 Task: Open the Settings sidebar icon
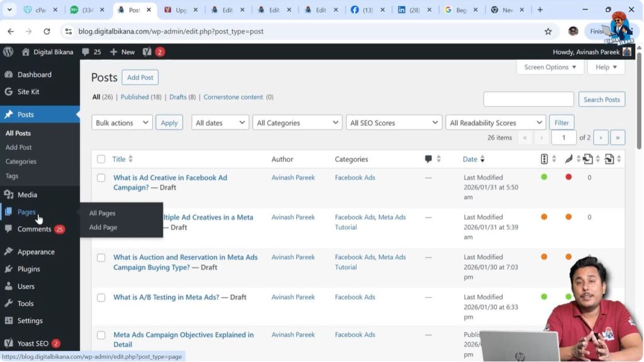point(9,320)
